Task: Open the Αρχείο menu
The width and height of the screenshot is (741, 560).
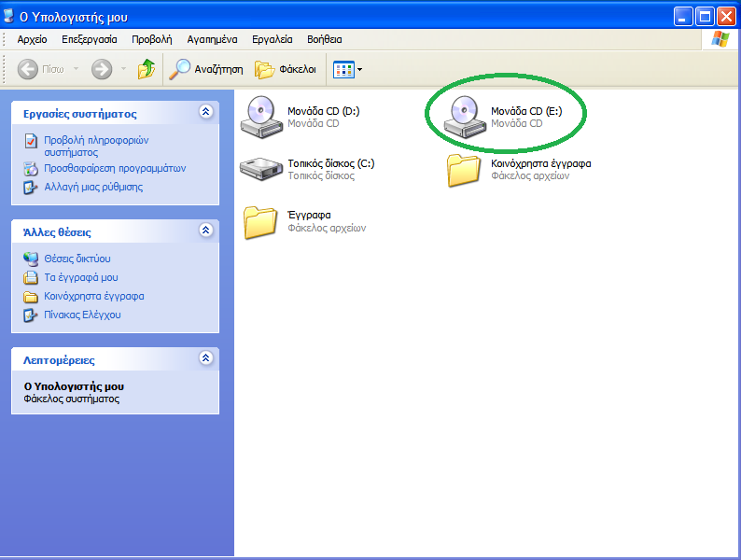Action: (x=32, y=40)
